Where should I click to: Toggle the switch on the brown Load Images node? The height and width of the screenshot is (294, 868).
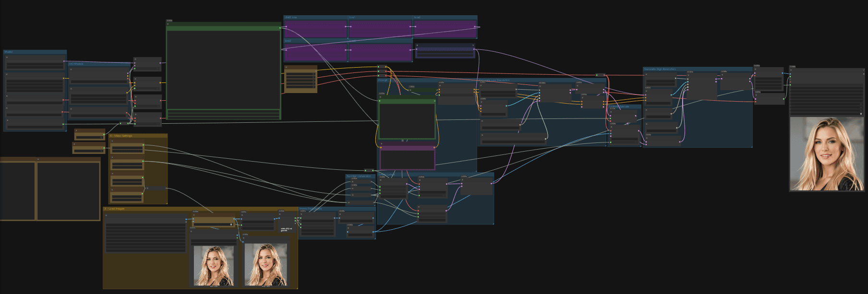[231, 224]
